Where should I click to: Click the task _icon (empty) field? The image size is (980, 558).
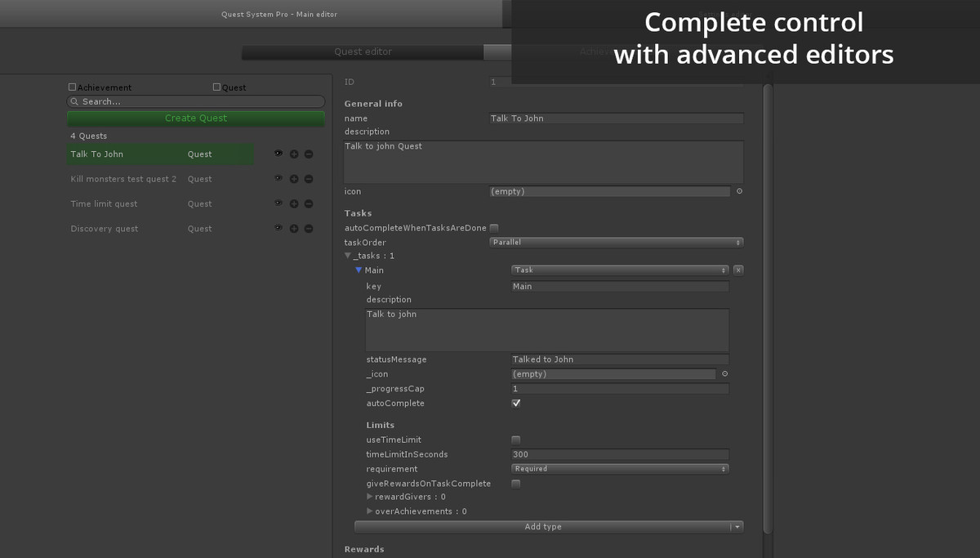click(613, 374)
